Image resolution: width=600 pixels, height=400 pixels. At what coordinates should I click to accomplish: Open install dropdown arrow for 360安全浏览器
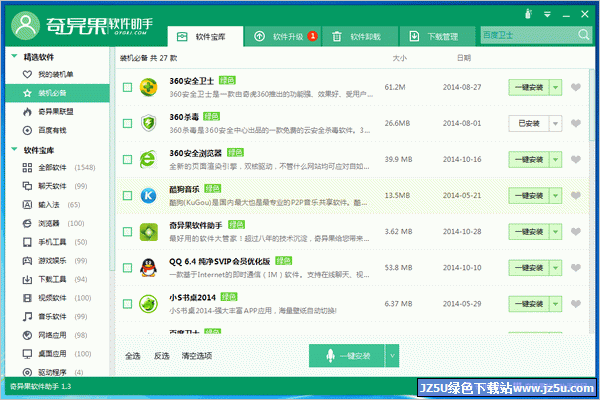click(556, 160)
